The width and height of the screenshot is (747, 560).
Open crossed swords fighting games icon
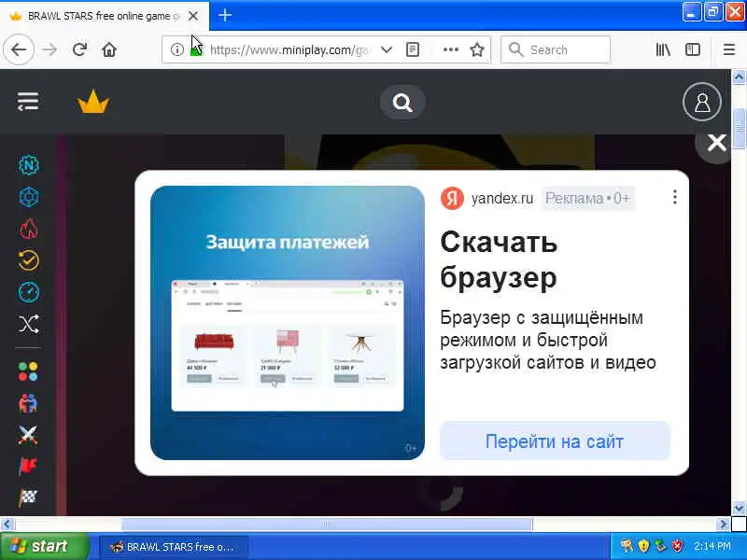click(28, 435)
